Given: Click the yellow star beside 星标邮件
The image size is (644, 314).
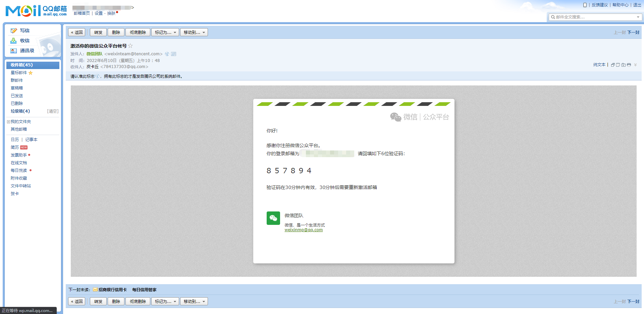Looking at the screenshot, I should [x=31, y=73].
